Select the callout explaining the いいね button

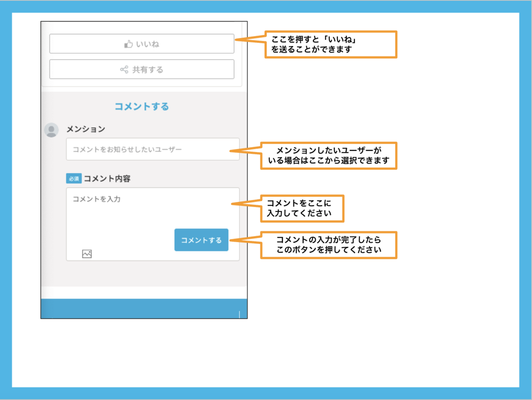pyautogui.click(x=330, y=44)
